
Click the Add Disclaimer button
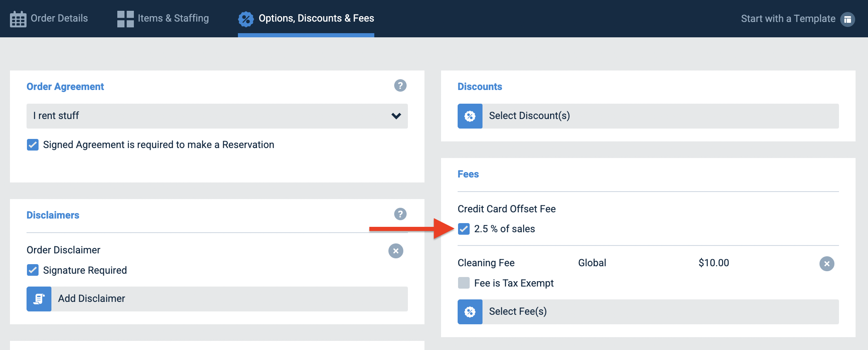click(217, 299)
